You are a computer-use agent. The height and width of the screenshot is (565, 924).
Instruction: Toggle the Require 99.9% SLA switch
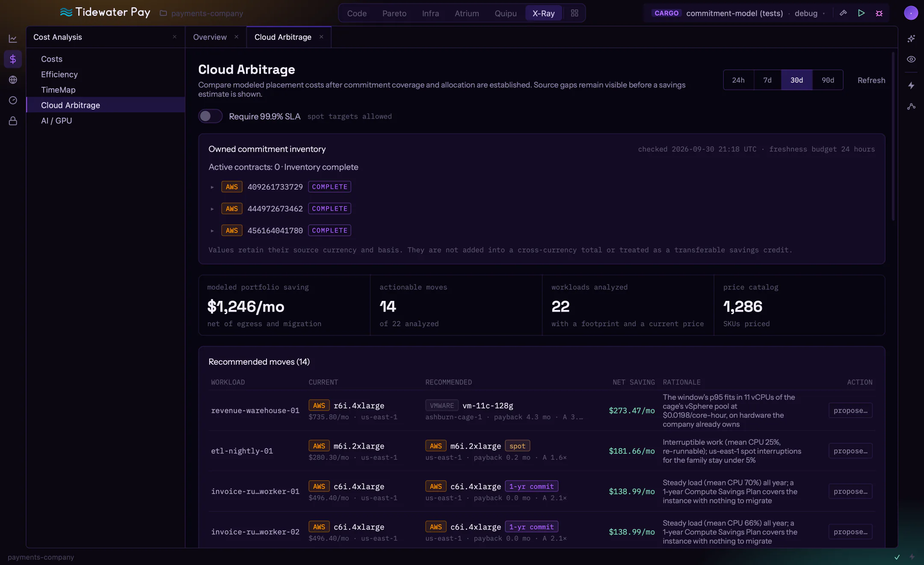(210, 116)
